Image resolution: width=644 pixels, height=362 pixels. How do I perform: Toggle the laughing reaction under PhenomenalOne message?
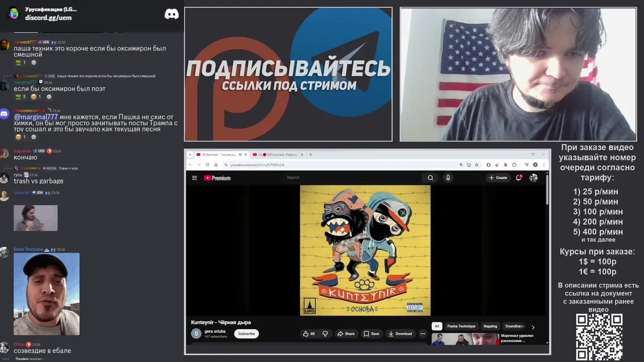tap(21, 137)
